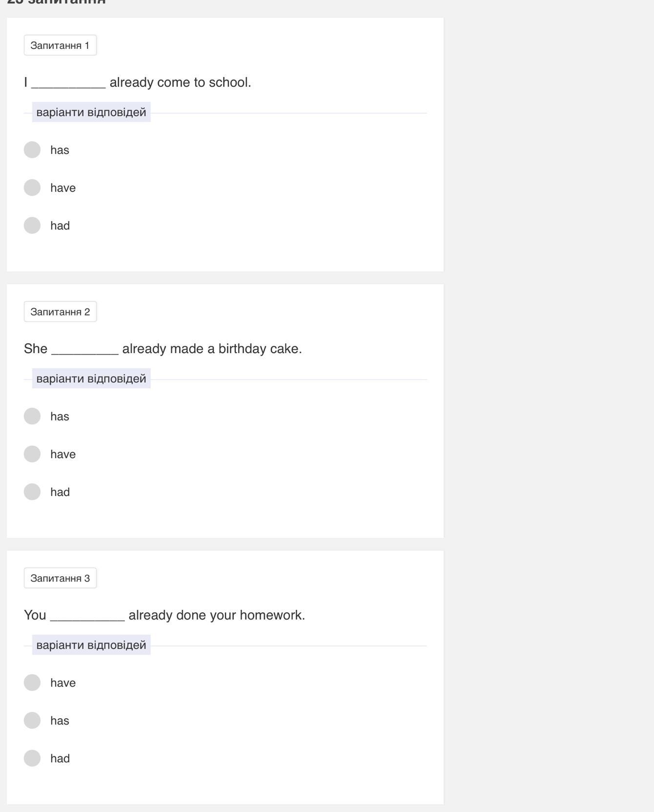Screen dimensions: 654x812
Task: Choose "had" in question 1
Action: coord(32,226)
